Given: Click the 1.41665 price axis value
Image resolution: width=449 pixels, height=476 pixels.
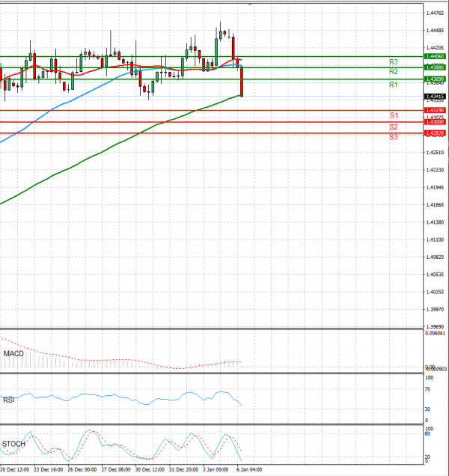Looking at the screenshot, I should tap(435, 205).
